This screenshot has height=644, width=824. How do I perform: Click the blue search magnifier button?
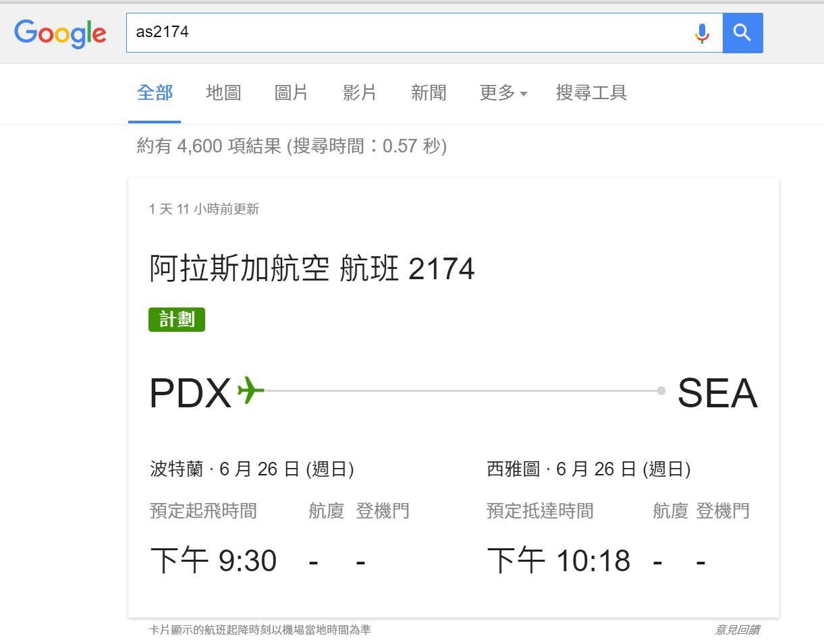tap(742, 32)
